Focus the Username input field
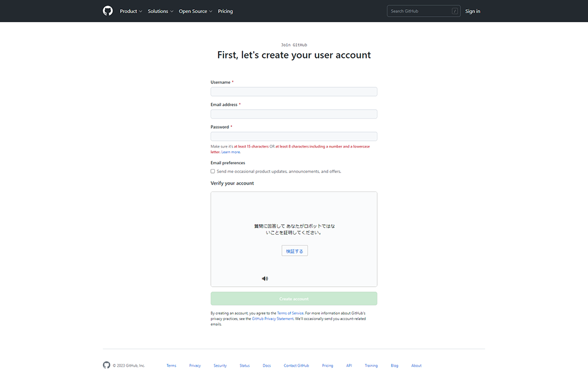Screen dimensions: 588x384 coord(294,91)
